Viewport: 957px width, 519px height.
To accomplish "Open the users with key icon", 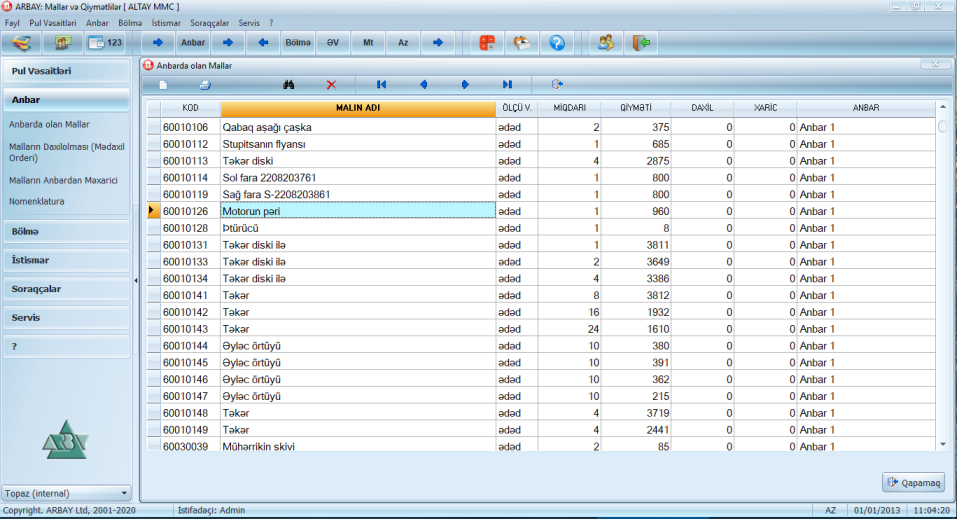I will (x=605, y=43).
